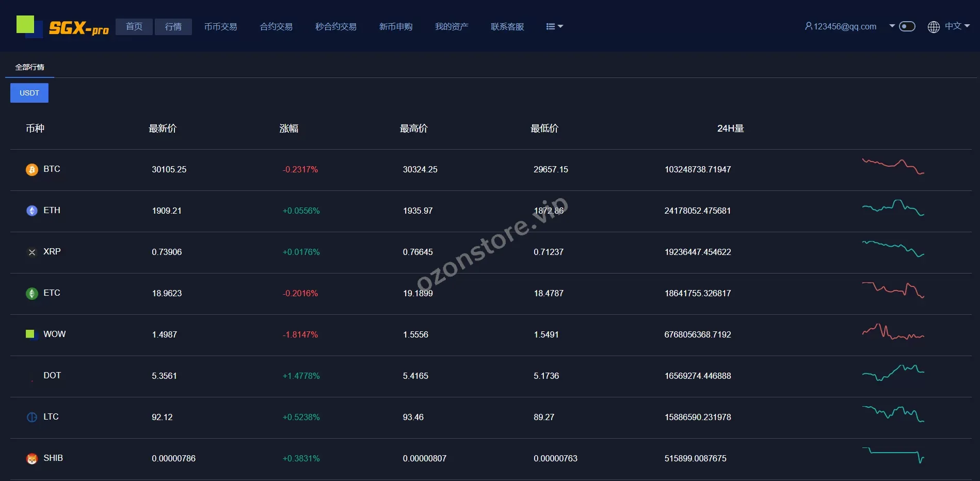Click the WOW token icon
The height and width of the screenshot is (481, 980).
tap(30, 334)
